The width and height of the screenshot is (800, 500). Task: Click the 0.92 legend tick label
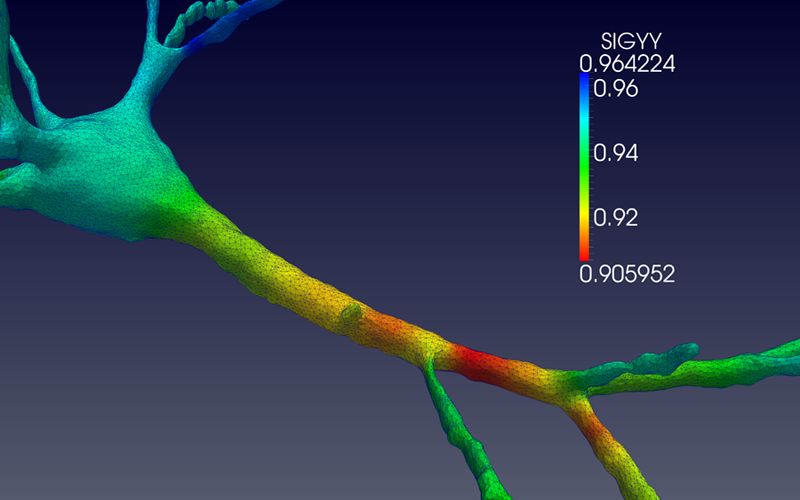[616, 217]
